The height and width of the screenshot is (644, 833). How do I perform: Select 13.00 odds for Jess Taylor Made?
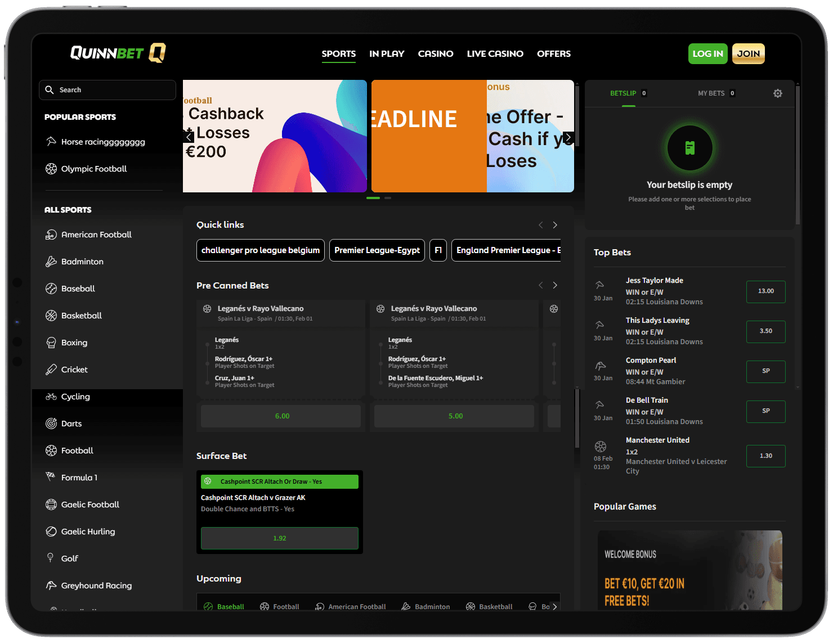(x=766, y=291)
